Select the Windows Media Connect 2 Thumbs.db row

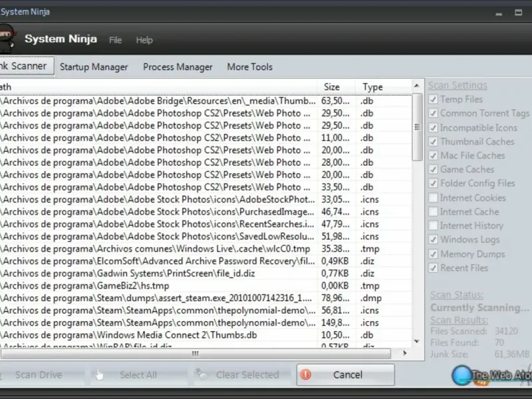205,335
